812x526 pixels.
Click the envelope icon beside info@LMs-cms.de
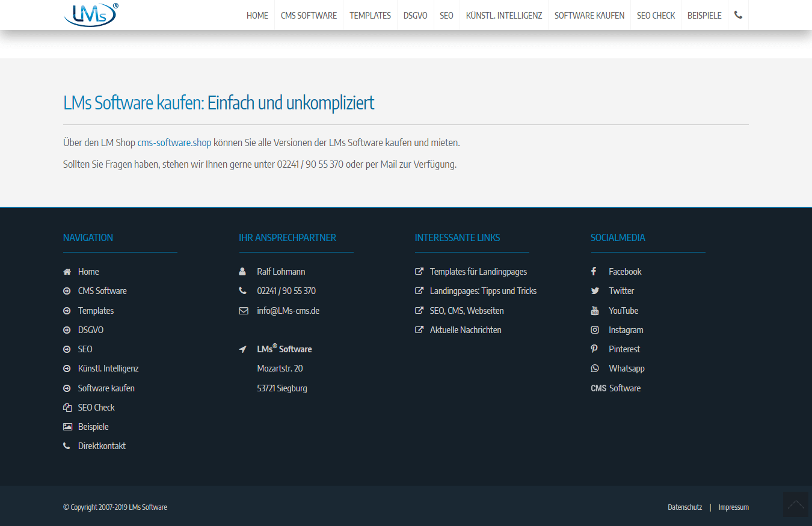tap(243, 311)
